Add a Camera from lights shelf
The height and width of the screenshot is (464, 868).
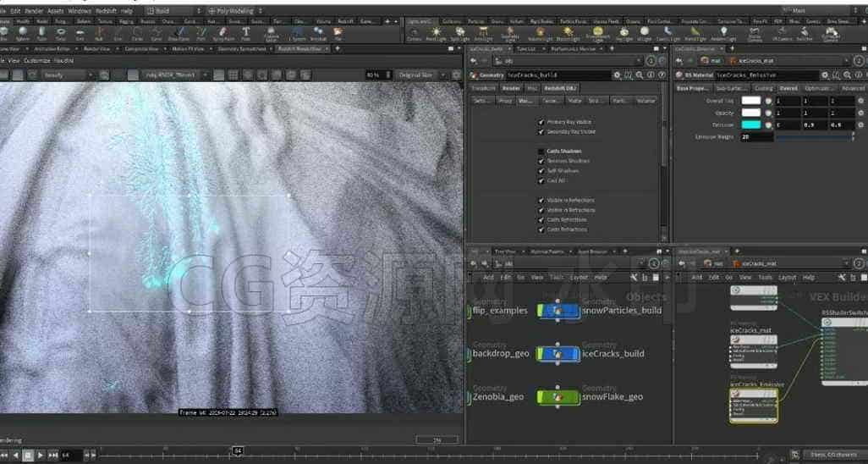tap(414, 34)
